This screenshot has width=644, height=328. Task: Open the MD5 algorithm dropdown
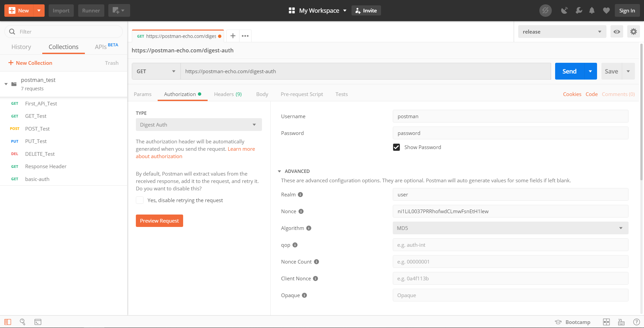tap(511, 228)
